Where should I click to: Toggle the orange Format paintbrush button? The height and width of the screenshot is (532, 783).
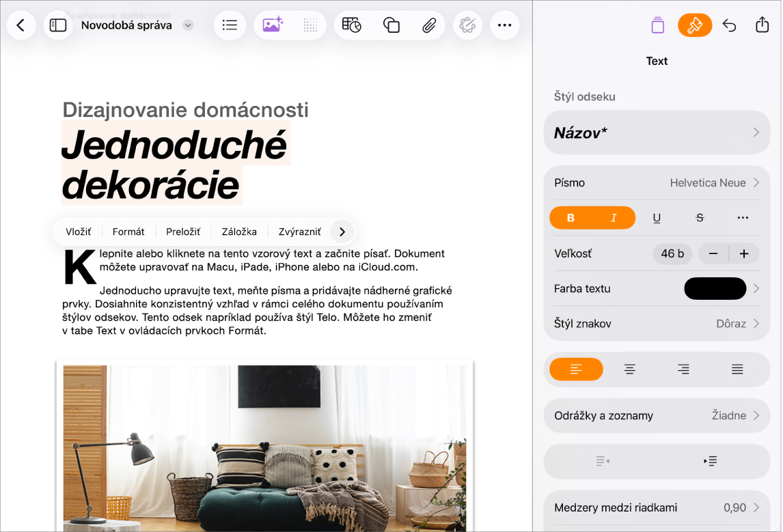(695, 25)
